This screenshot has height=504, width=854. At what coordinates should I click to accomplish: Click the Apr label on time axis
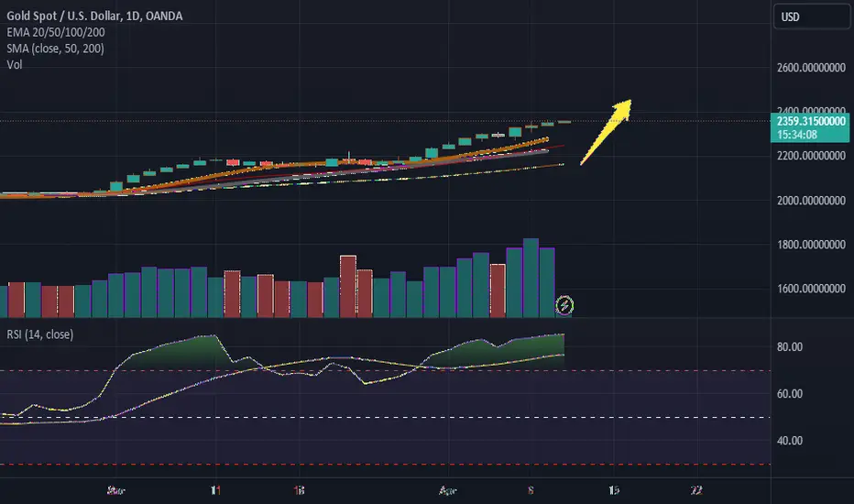(x=447, y=490)
